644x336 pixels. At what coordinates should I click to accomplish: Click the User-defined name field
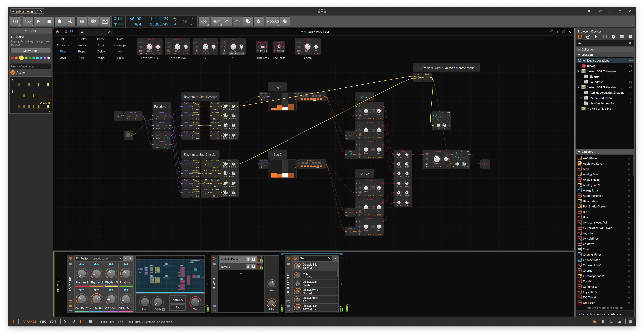(x=31, y=66)
